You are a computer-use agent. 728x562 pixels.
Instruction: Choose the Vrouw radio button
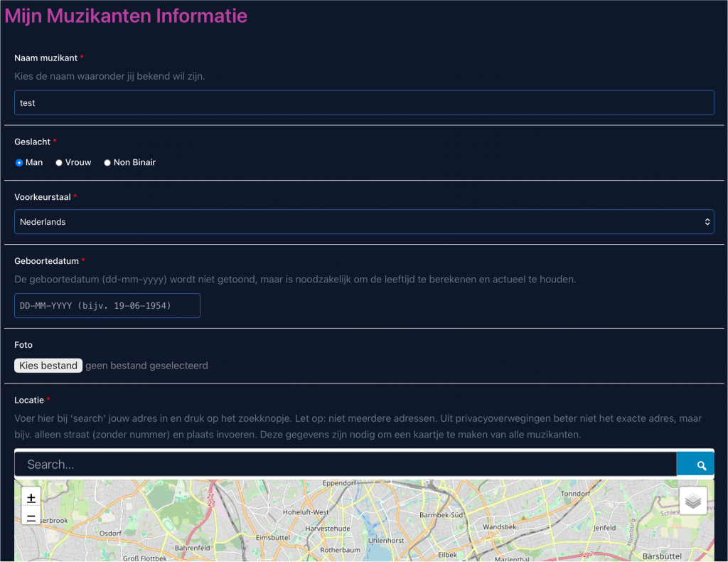59,163
